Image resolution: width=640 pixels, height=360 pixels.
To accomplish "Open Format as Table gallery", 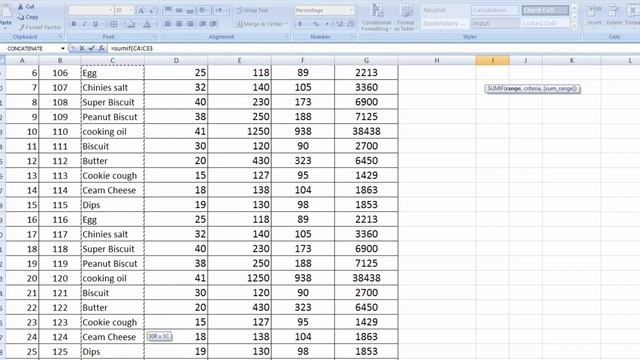I will tap(406, 17).
